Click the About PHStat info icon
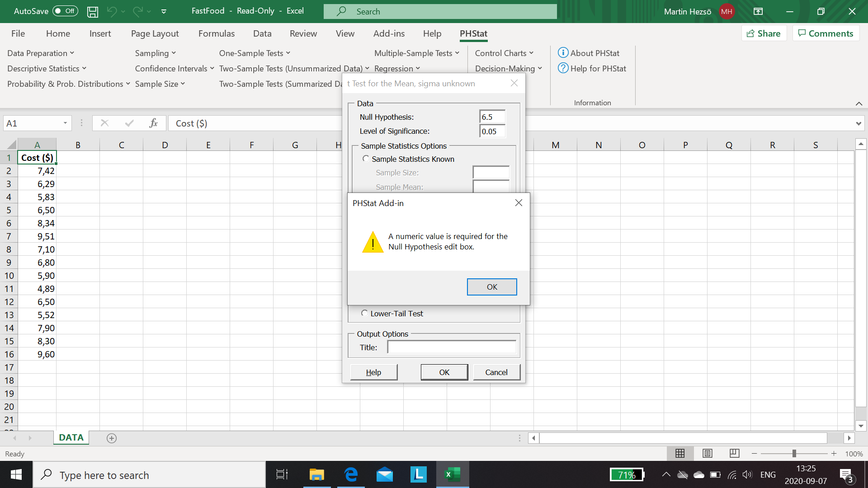Screen dimensions: 868x488 563,53
